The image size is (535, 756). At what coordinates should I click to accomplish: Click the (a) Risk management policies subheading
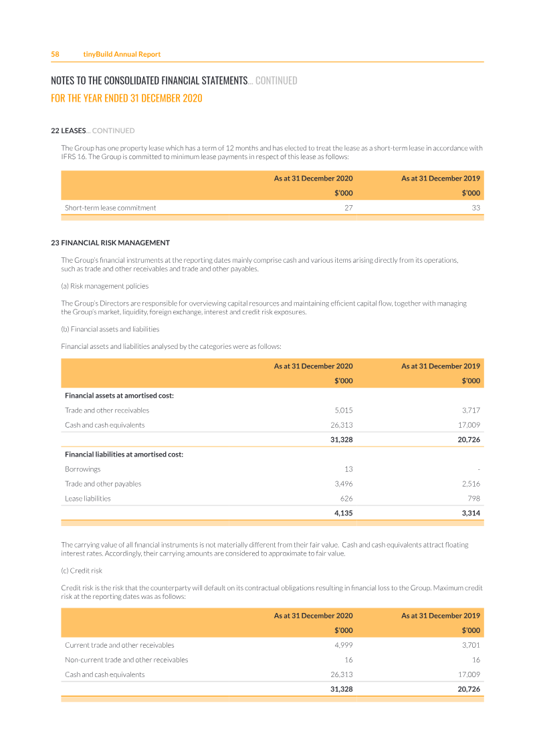(x=105, y=286)
